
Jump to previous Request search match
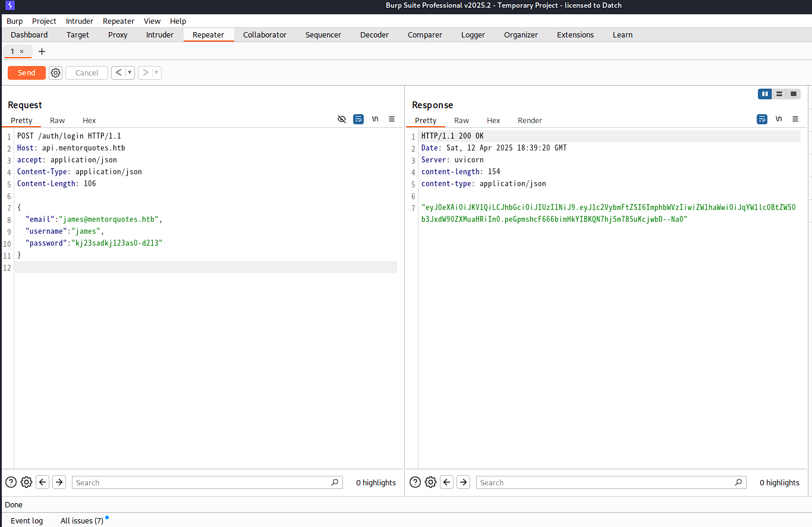[42, 482]
